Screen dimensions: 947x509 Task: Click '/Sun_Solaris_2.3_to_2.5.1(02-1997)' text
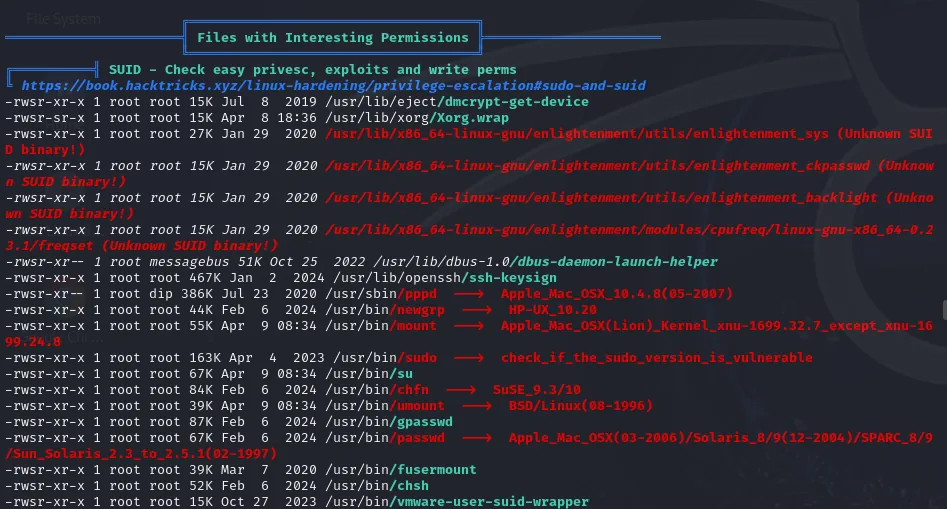coord(141,453)
